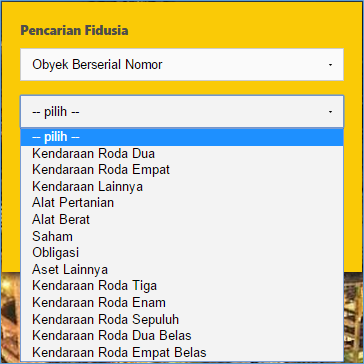Click the arrow of the pilih dropdown
This screenshot has width=364, height=364.
point(330,112)
